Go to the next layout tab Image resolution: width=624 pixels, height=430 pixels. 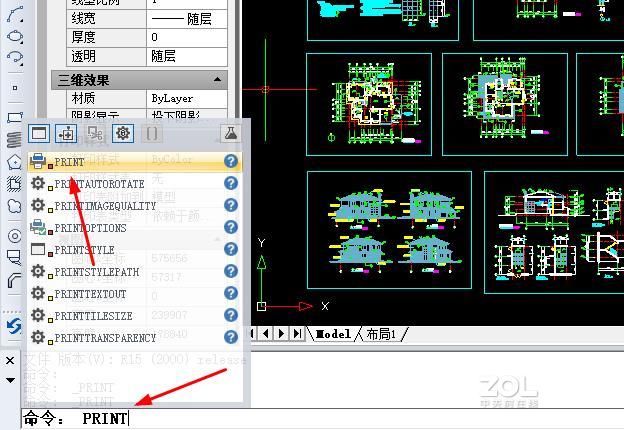(x=281, y=333)
